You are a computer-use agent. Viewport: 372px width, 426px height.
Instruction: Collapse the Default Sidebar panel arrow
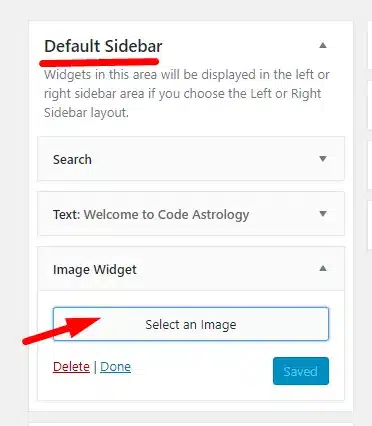tap(322, 45)
